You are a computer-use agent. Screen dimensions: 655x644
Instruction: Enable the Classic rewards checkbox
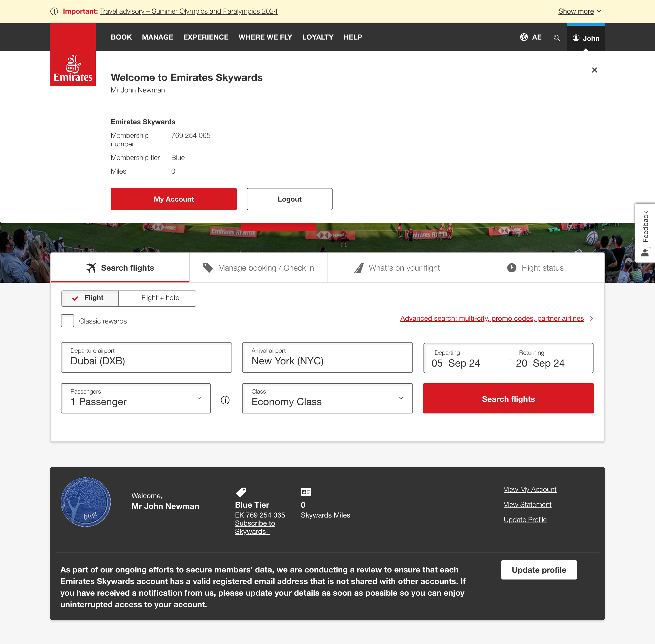[67, 321]
